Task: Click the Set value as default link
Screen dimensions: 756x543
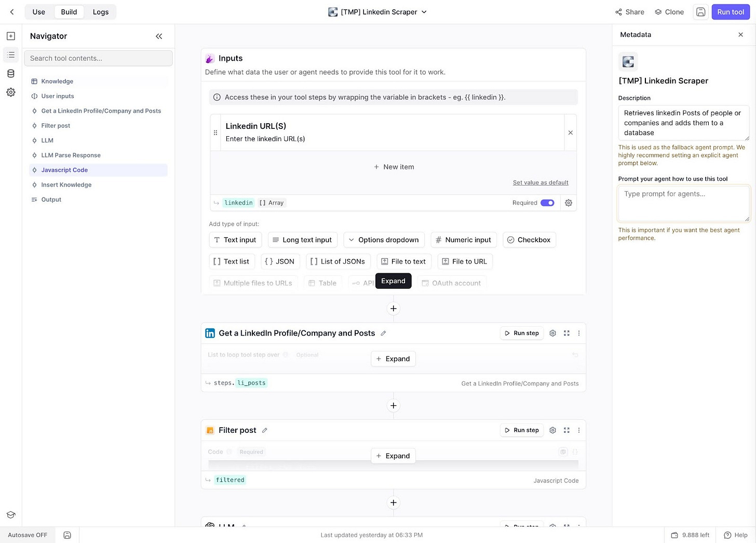Action: pos(541,182)
